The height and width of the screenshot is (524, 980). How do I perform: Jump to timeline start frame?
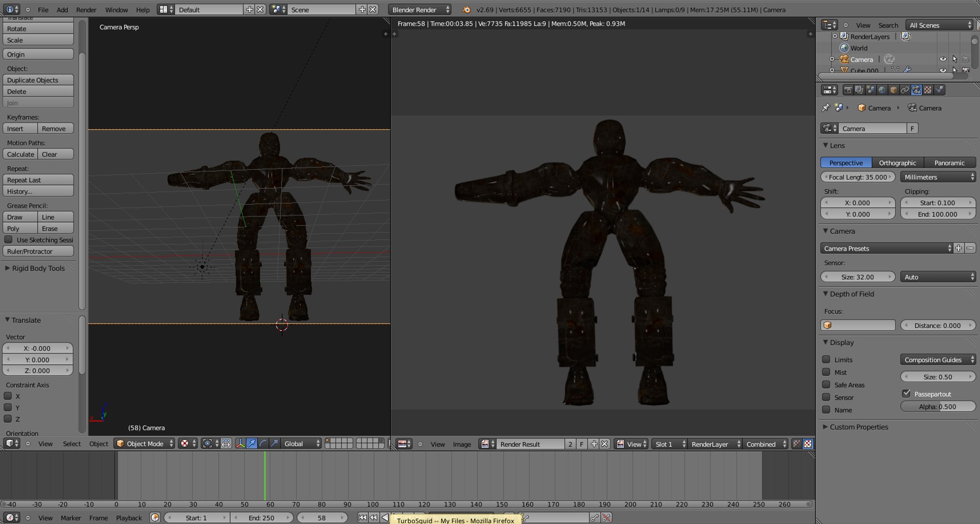[x=362, y=517]
